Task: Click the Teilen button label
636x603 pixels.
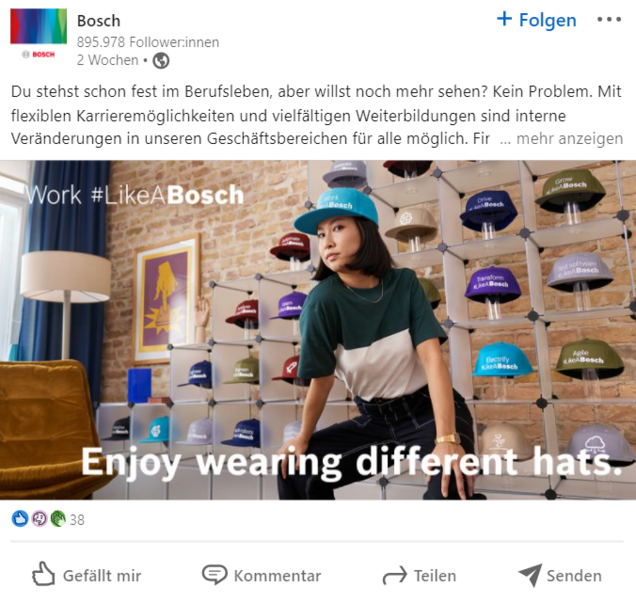Action: (x=435, y=576)
